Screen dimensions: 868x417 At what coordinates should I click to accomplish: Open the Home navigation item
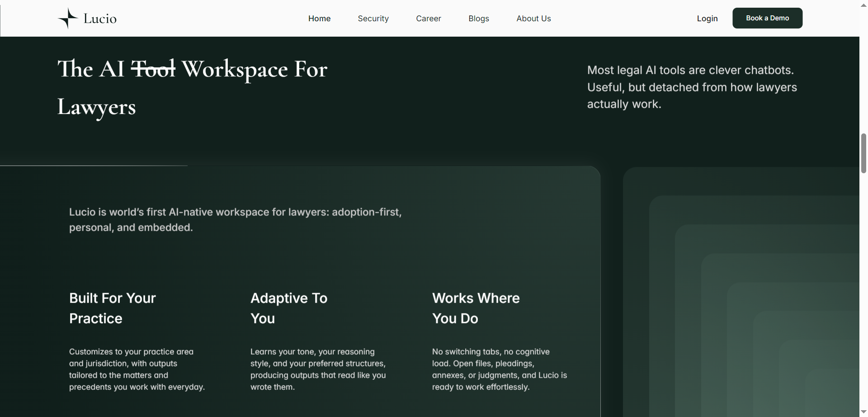pos(319,18)
